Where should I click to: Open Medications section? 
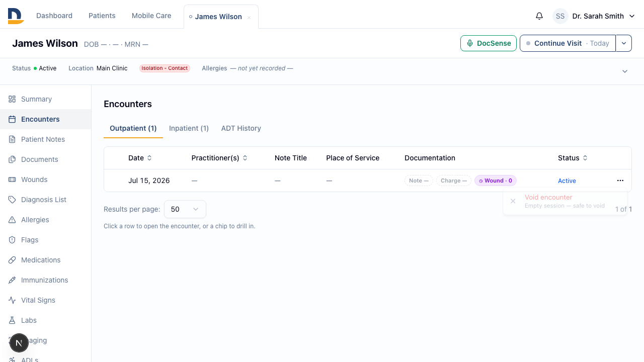(45, 260)
